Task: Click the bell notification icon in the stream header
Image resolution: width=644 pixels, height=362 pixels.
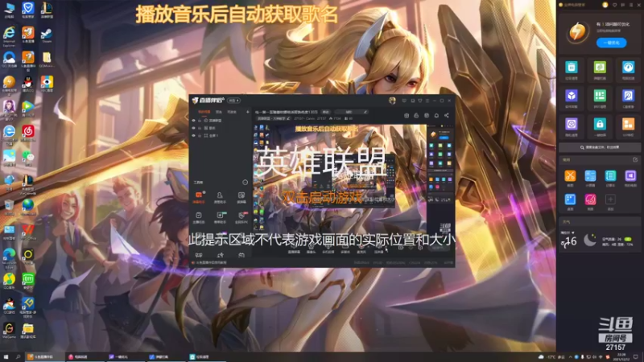Action: tap(436, 115)
